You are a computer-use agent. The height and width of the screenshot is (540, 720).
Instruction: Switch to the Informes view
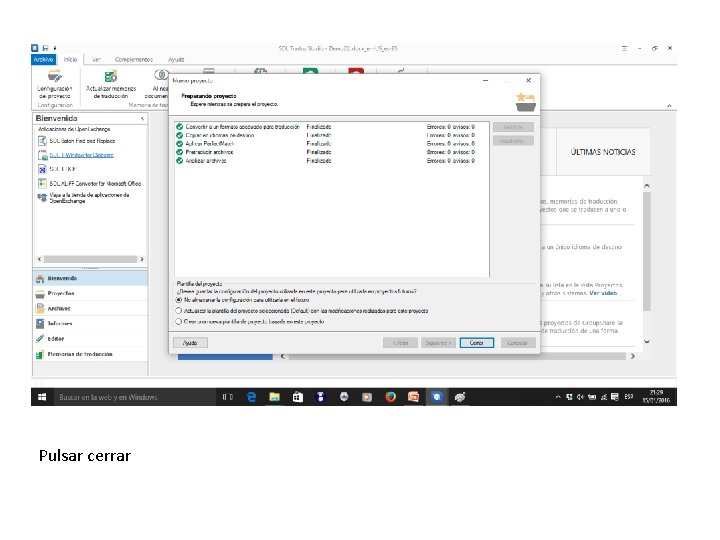(x=90, y=324)
